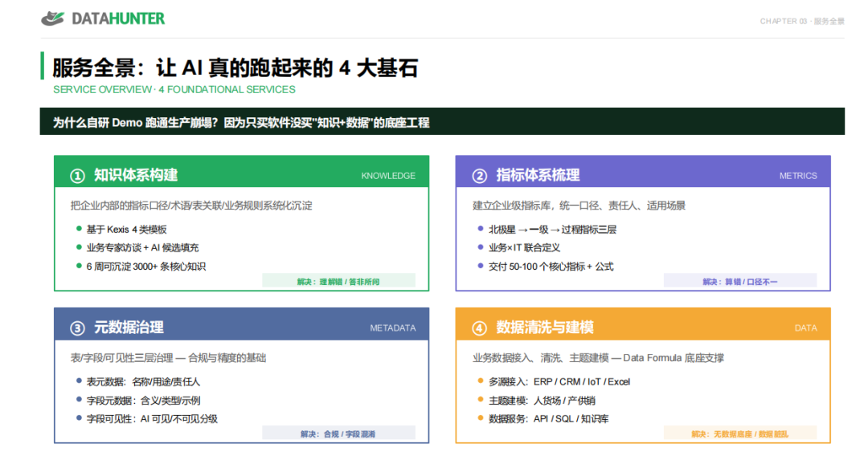Click the bullet '基于 Kexis 4 类模板'

pyautogui.click(x=126, y=230)
